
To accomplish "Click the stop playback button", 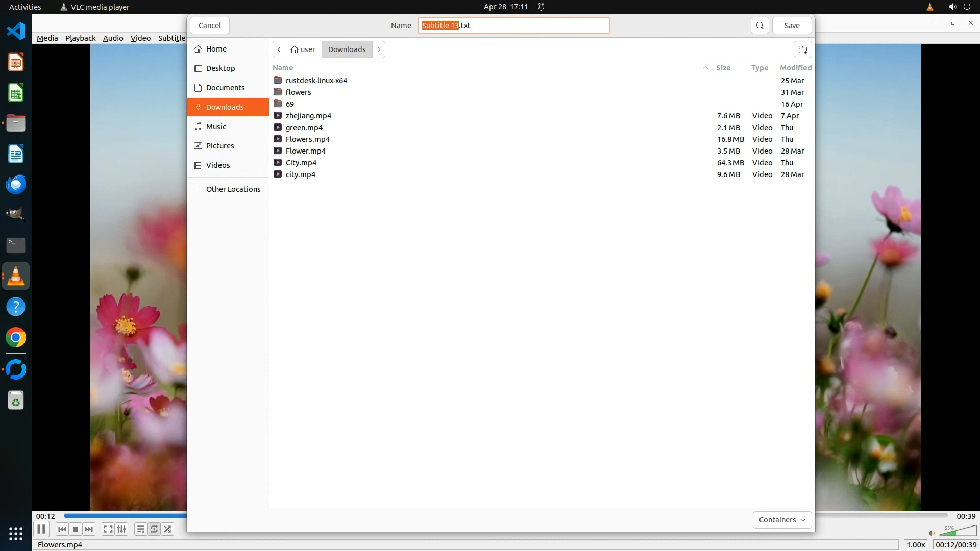I will click(x=76, y=529).
